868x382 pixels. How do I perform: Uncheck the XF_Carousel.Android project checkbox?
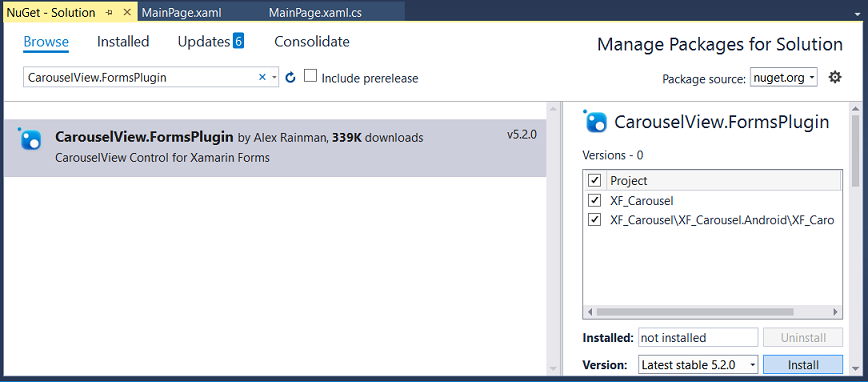[x=595, y=220]
